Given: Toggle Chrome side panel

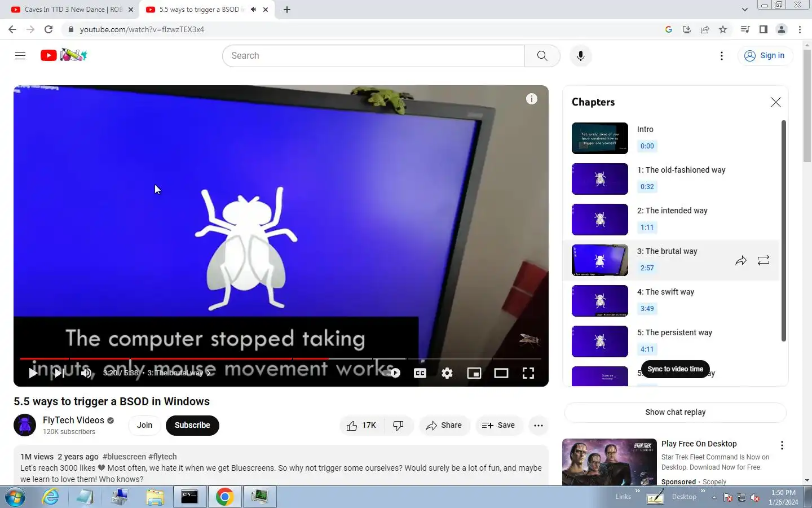Looking at the screenshot, I should tap(764, 29).
